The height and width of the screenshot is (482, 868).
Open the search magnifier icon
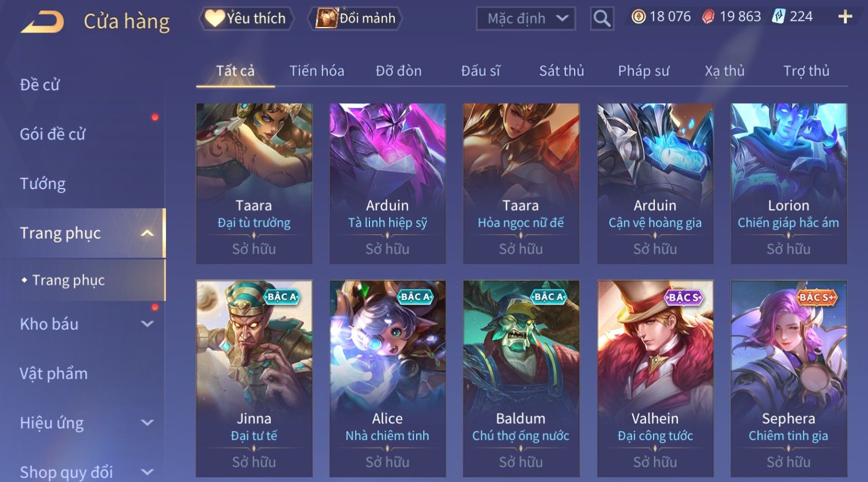602,18
